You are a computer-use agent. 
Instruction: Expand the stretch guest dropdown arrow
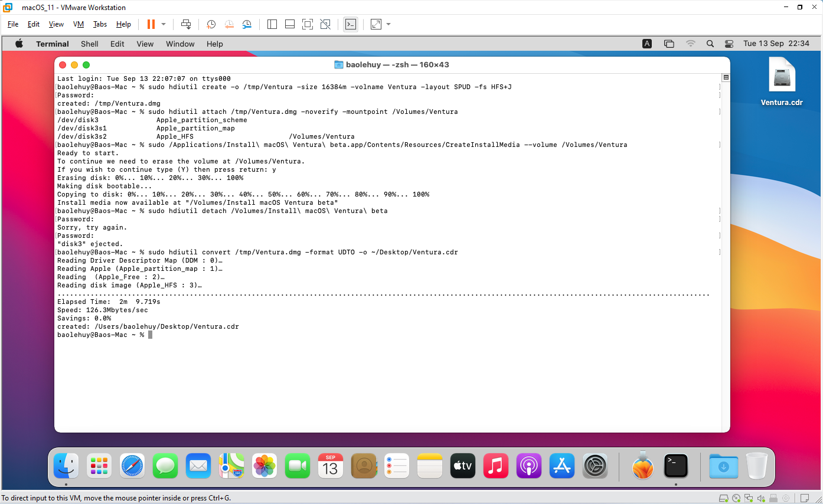388,24
